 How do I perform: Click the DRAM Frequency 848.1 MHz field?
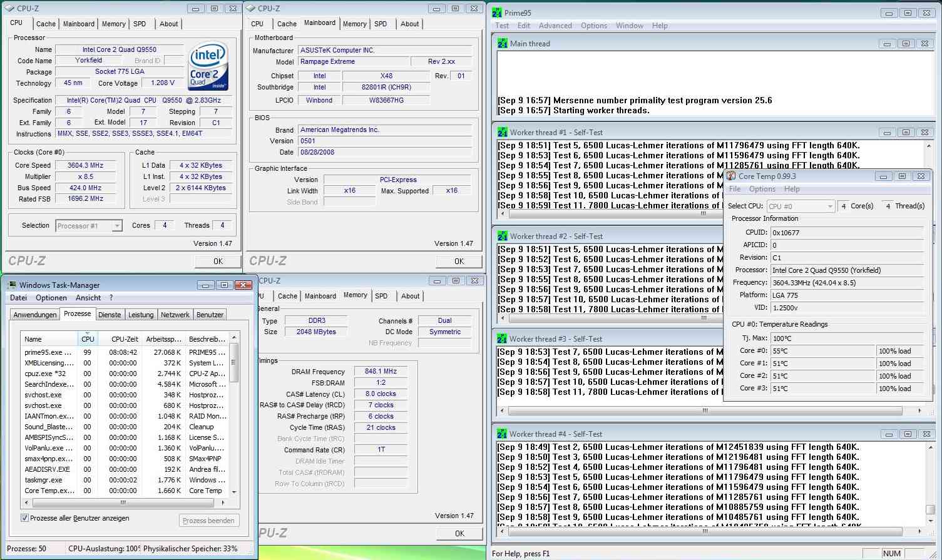381,371
